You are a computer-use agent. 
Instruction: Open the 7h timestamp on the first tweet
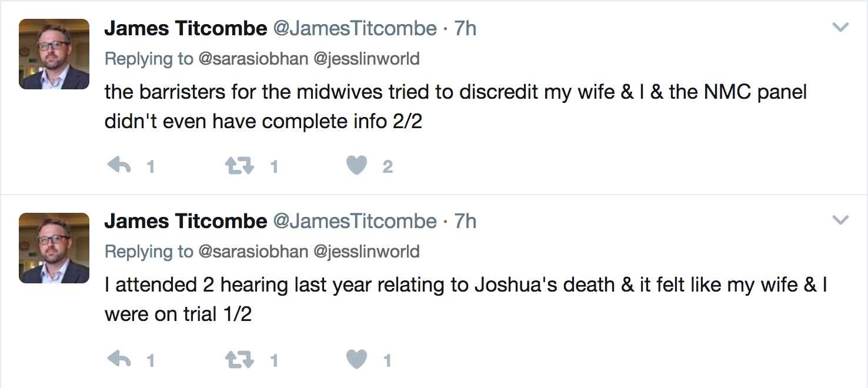[465, 28]
